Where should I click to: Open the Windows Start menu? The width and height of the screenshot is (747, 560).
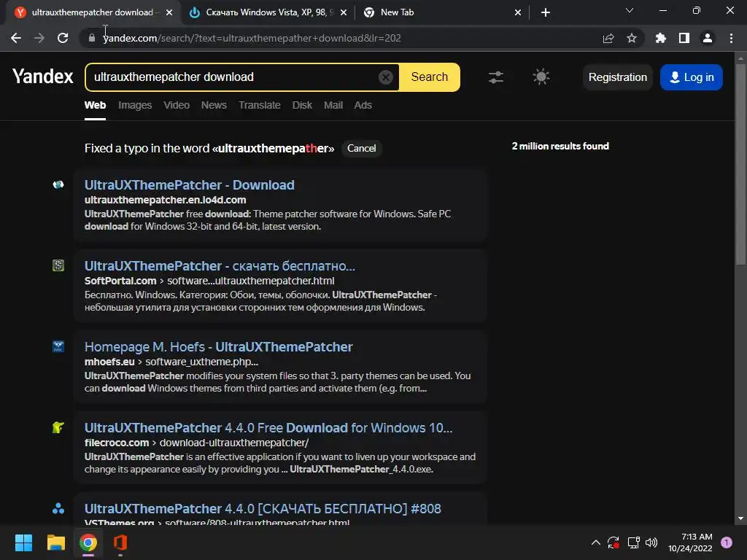(x=23, y=542)
